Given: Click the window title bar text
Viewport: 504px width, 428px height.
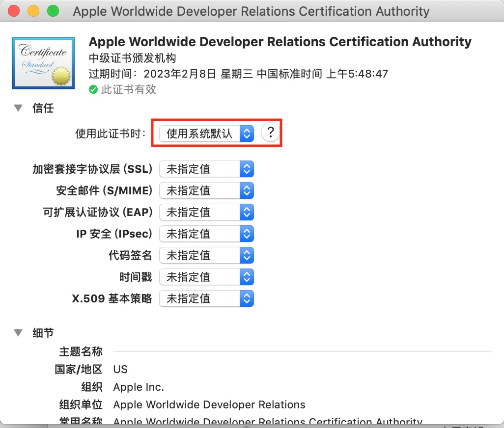Looking at the screenshot, I should (x=251, y=11).
